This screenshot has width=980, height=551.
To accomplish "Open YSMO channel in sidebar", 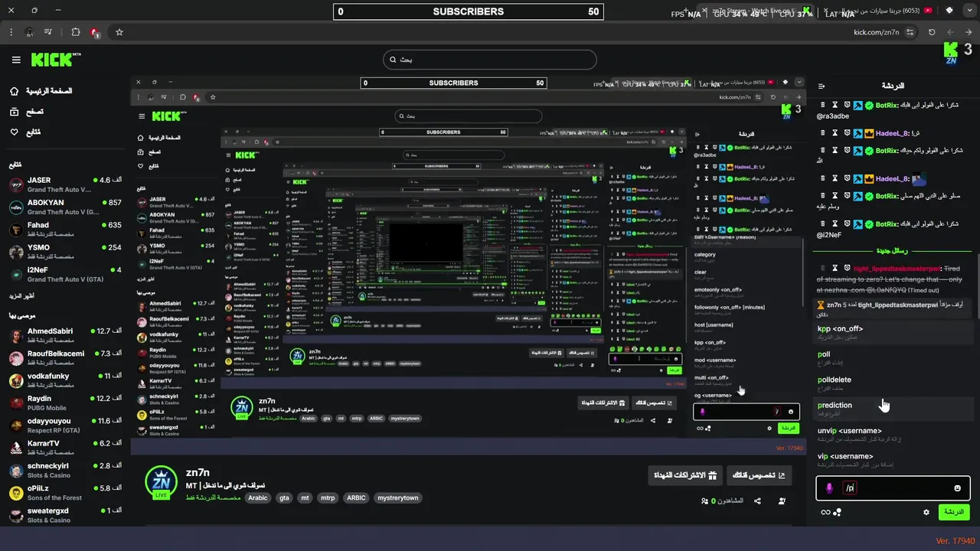I will coord(65,252).
